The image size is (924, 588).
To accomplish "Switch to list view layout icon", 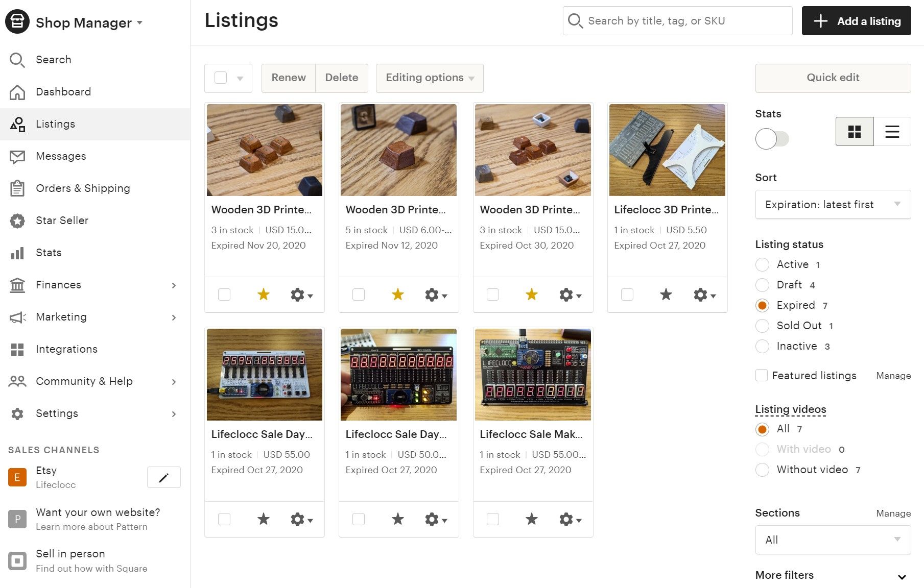I will pyautogui.click(x=892, y=132).
